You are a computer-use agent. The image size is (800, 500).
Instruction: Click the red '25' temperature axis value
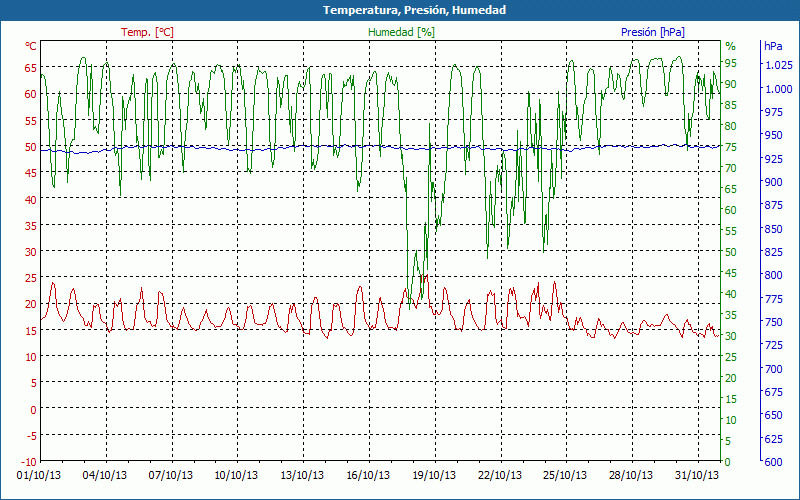(31, 278)
